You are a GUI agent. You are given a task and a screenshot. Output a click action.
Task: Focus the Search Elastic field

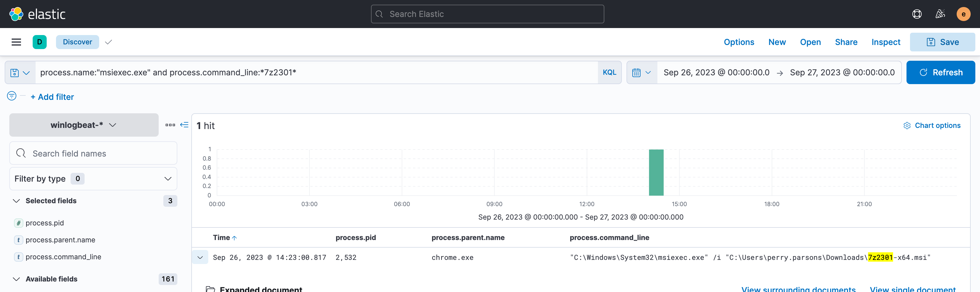pyautogui.click(x=487, y=14)
